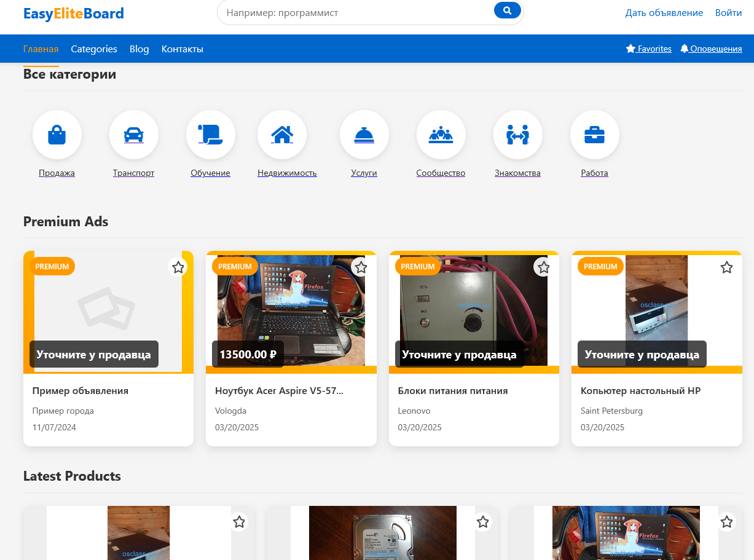Click the blue search magnifier button
754x560 pixels.
coord(507,10)
